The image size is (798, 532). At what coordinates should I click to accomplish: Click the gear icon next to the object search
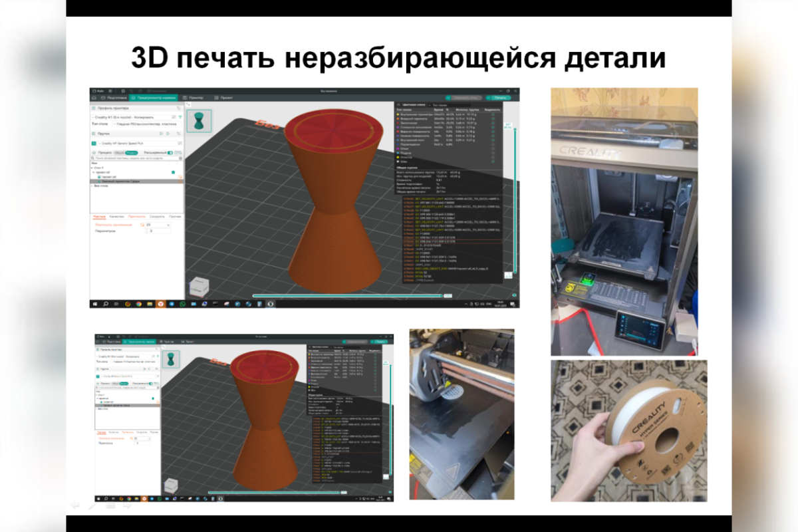(179, 158)
